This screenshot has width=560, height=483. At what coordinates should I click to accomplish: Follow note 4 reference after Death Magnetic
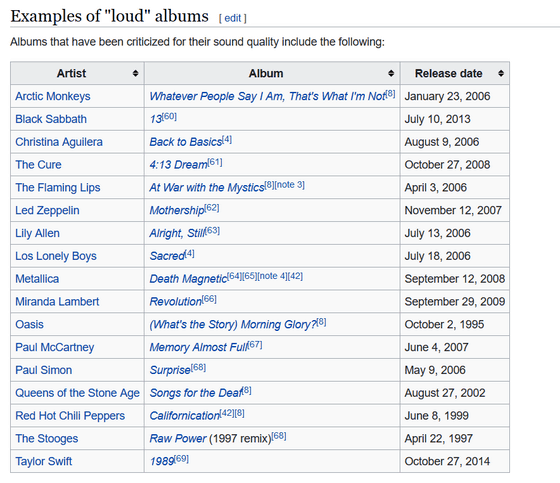(x=272, y=276)
